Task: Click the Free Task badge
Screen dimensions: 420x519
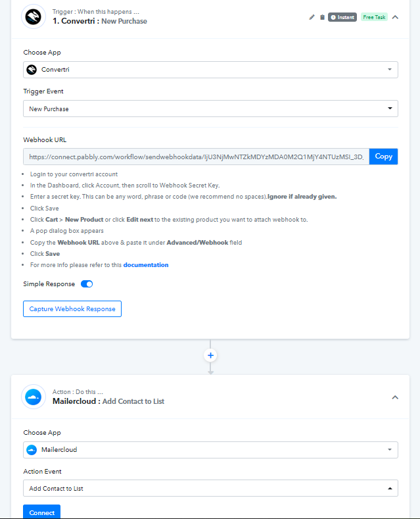Action: 374,17
